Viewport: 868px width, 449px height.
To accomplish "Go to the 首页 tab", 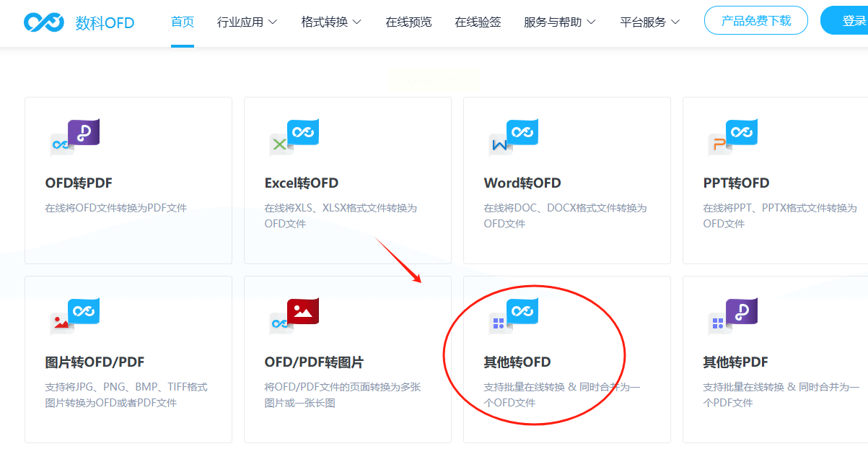I will click(183, 22).
